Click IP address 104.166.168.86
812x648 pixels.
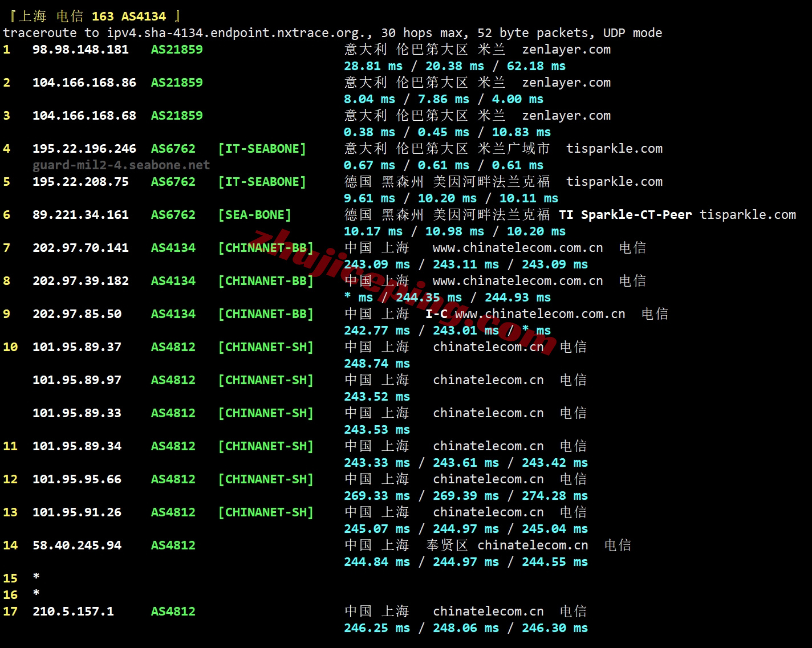click(84, 83)
